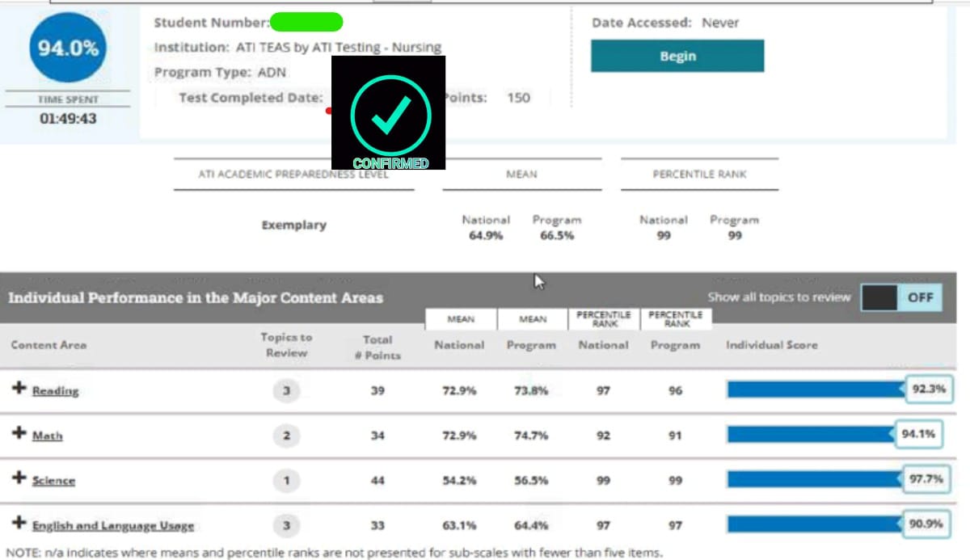Select the 90.9% English score label

pyautogui.click(x=926, y=524)
